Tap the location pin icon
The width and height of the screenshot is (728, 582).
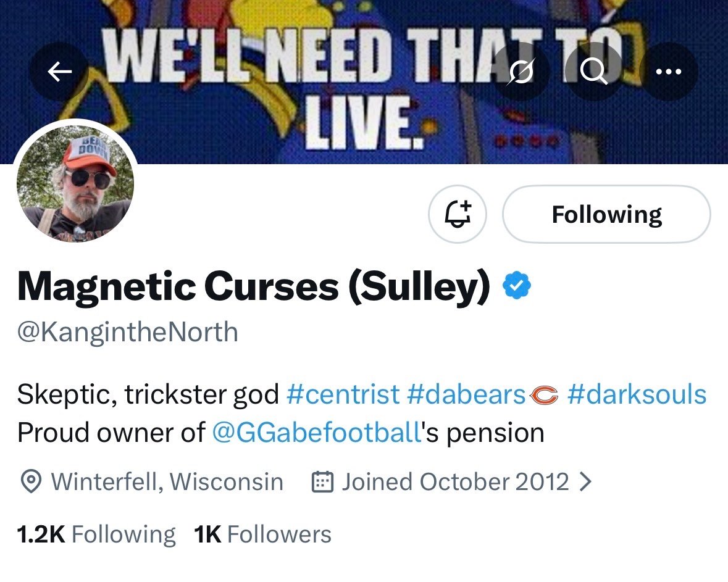tap(31, 481)
